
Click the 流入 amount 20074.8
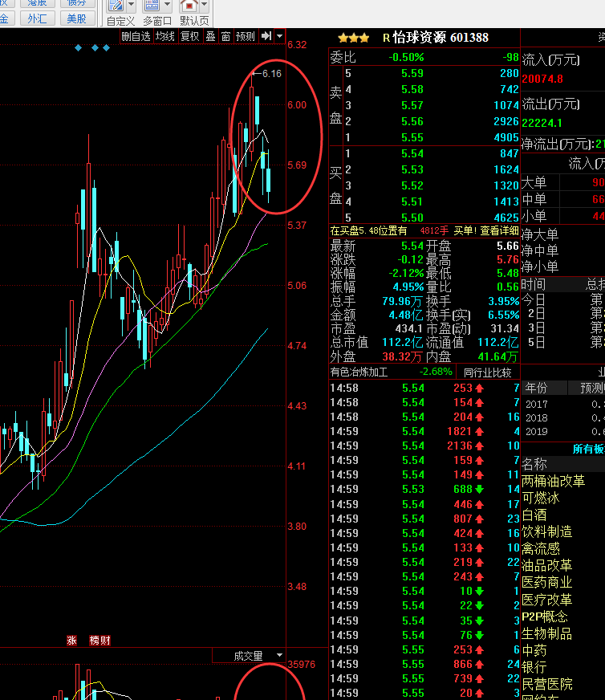(542, 79)
